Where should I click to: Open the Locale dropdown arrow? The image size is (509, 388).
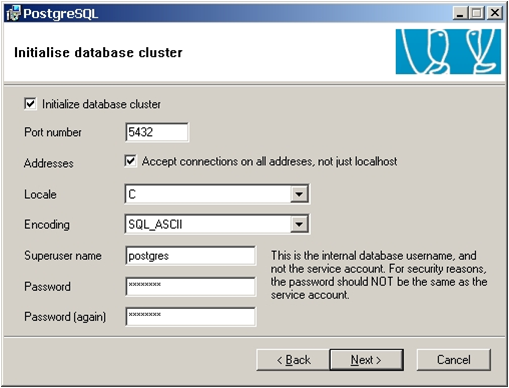click(x=299, y=194)
